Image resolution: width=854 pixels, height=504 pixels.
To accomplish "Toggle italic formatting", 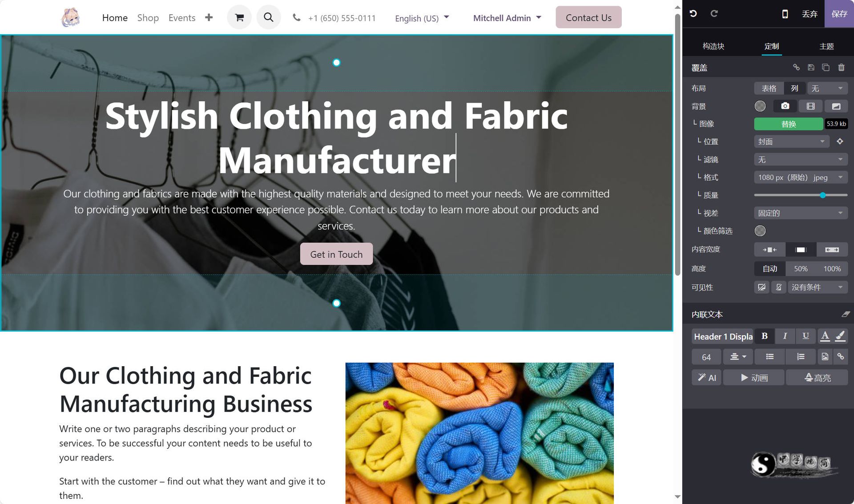I will click(785, 336).
